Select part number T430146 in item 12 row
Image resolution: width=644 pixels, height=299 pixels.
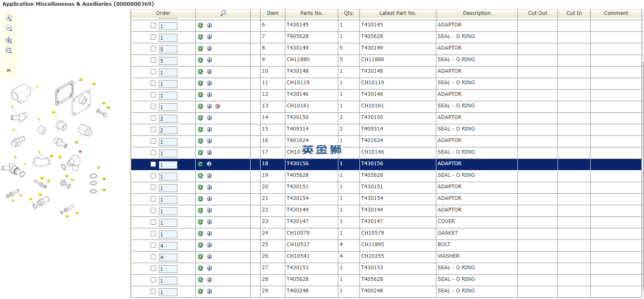(x=297, y=94)
